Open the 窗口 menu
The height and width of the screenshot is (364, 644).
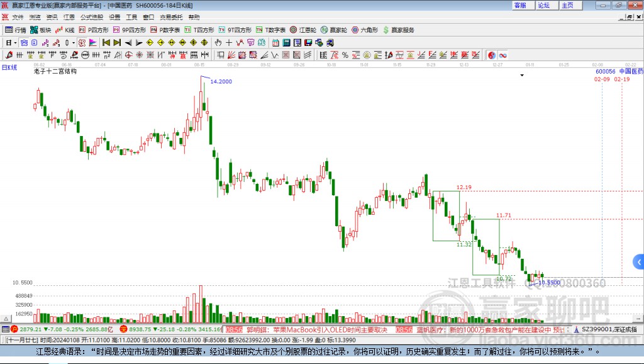(x=148, y=17)
